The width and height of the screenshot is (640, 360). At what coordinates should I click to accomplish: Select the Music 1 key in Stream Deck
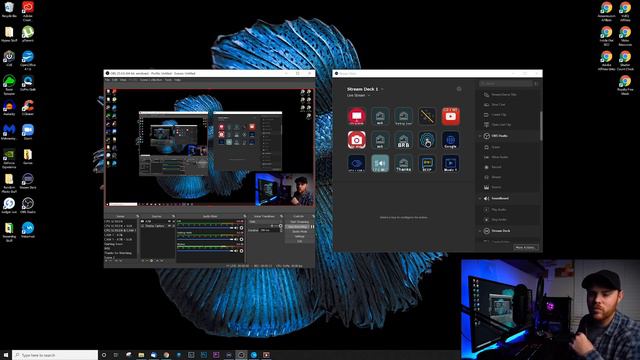[451, 163]
